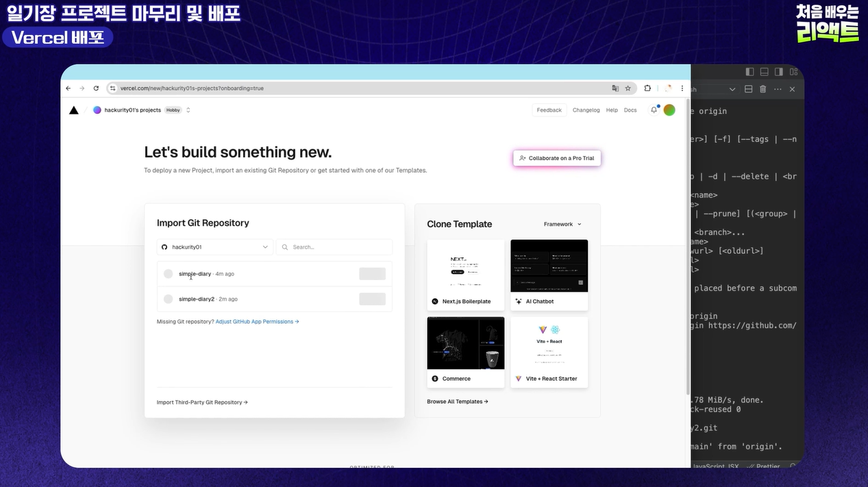Bookmark this page with the star
868x487 pixels.
(x=628, y=88)
